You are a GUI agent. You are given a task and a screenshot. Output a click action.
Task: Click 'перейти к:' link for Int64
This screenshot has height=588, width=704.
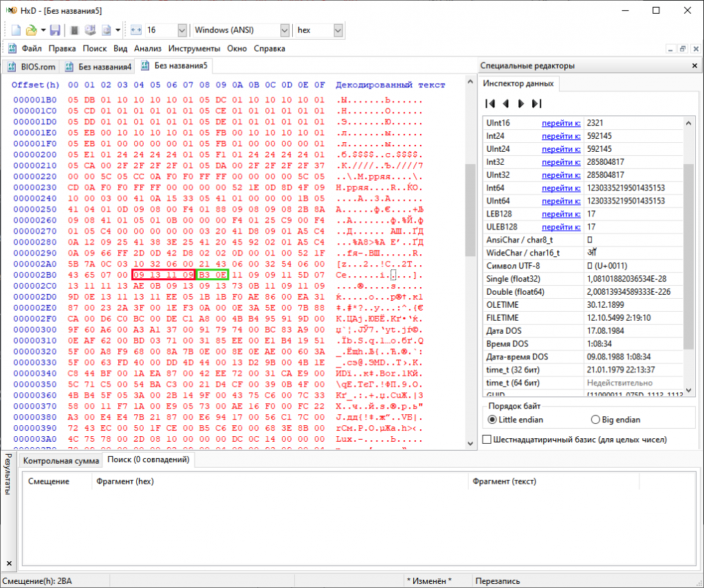(561, 188)
